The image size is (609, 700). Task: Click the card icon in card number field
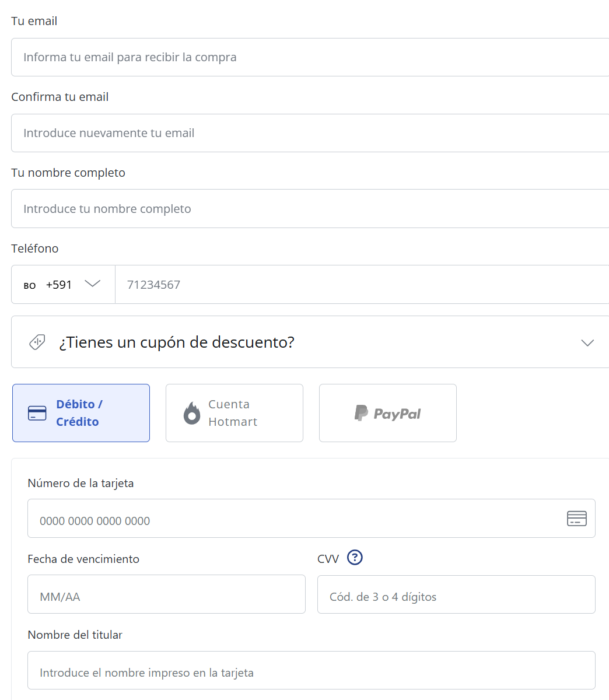point(576,518)
